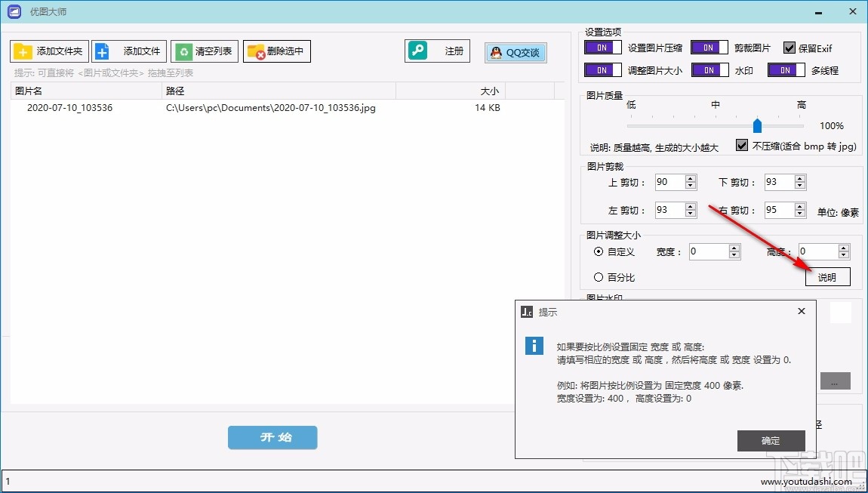Image resolution: width=868 pixels, height=493 pixels.
Task: Click the 添加文件 add file icon
Action: (x=103, y=51)
